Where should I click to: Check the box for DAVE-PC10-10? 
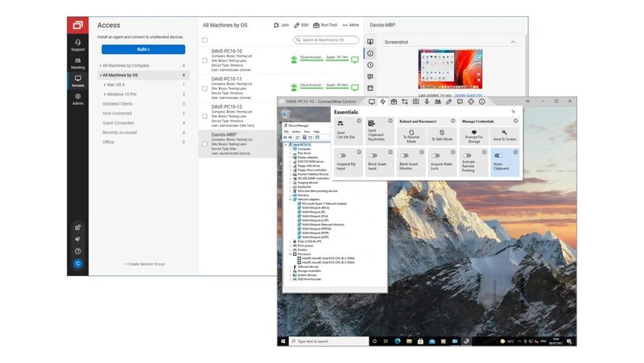click(x=204, y=60)
